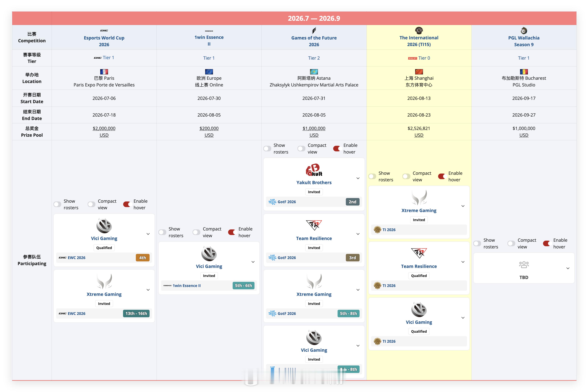Click the Valve icon beside Tier 0
Viewport: 588px width, 392px height.
click(412, 58)
